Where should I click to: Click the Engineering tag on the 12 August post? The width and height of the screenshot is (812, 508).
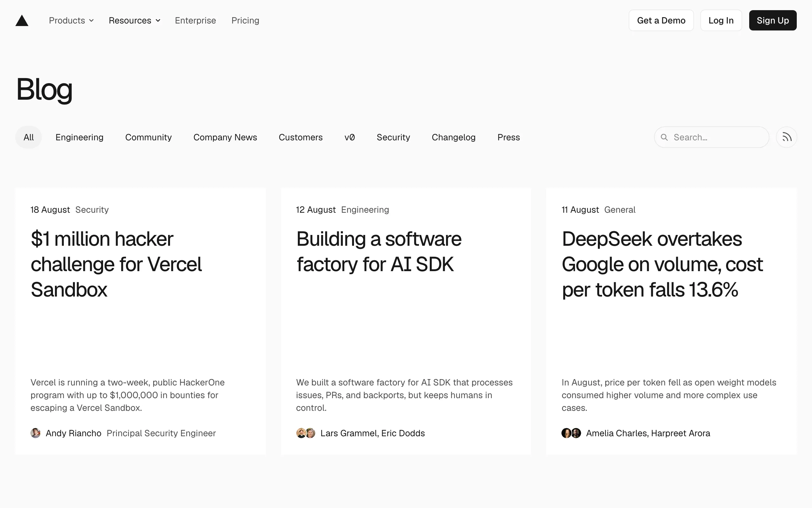click(365, 210)
